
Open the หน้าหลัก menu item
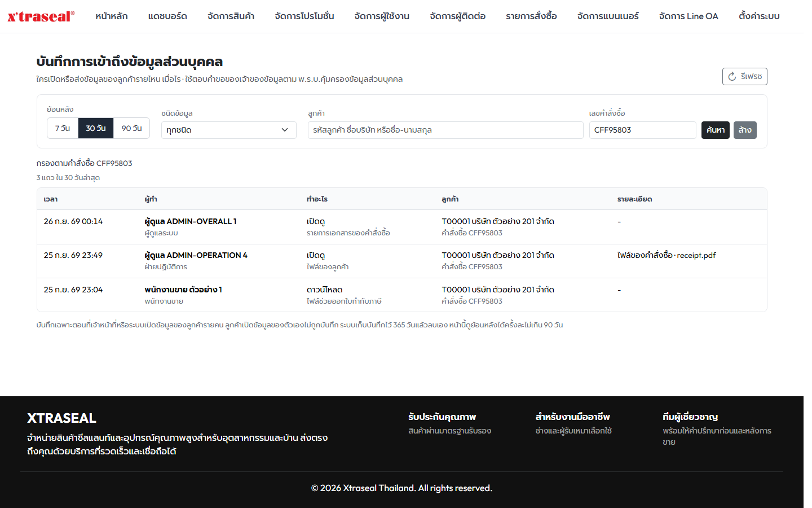tap(112, 16)
